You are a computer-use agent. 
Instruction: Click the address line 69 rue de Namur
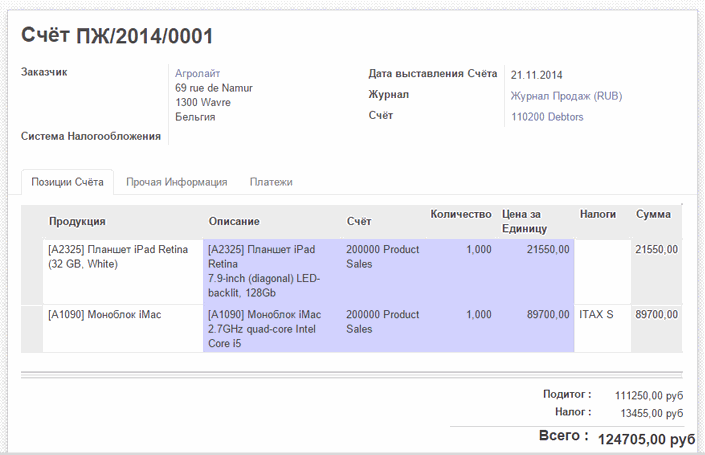coord(214,88)
